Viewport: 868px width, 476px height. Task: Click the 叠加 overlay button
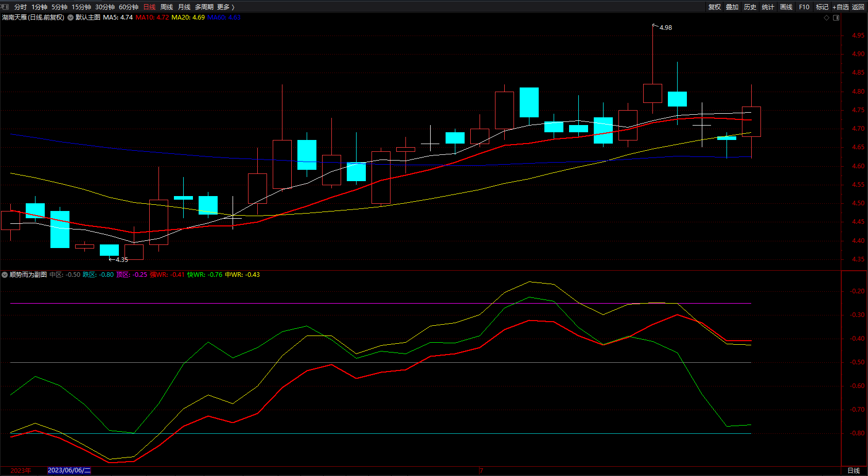click(x=732, y=7)
